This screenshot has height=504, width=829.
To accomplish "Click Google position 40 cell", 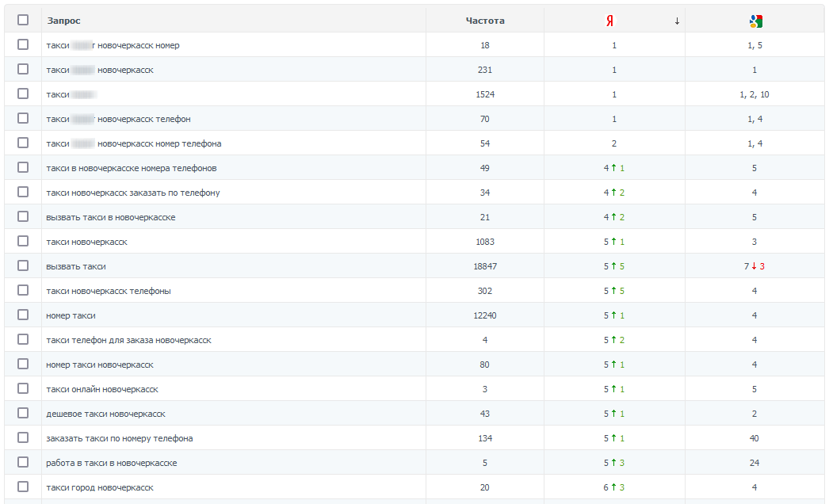I will (x=754, y=438).
